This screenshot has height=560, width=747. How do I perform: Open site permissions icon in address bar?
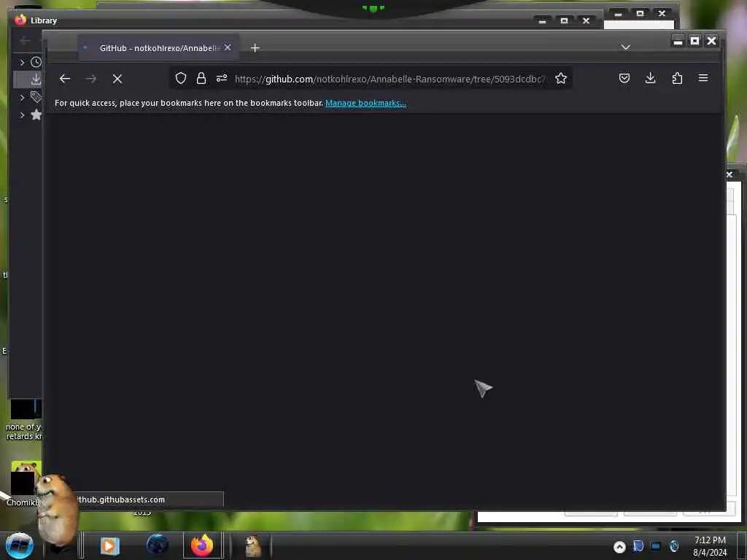(222, 78)
